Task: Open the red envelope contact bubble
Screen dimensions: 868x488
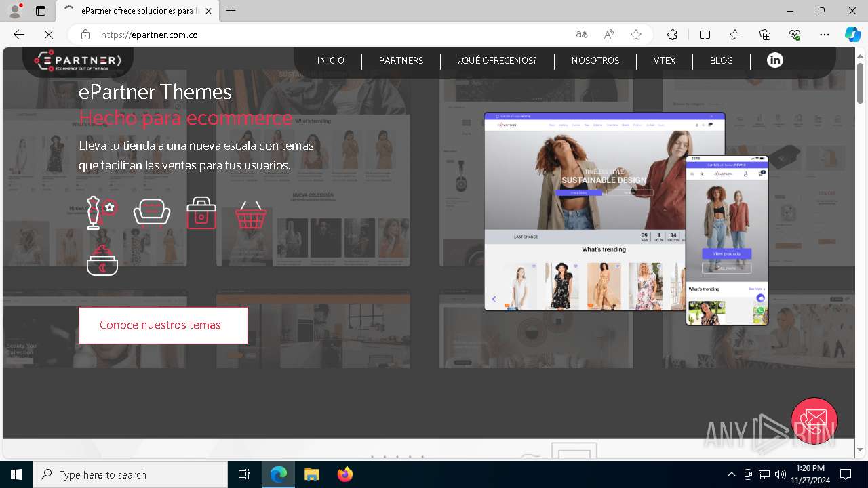Action: click(814, 421)
